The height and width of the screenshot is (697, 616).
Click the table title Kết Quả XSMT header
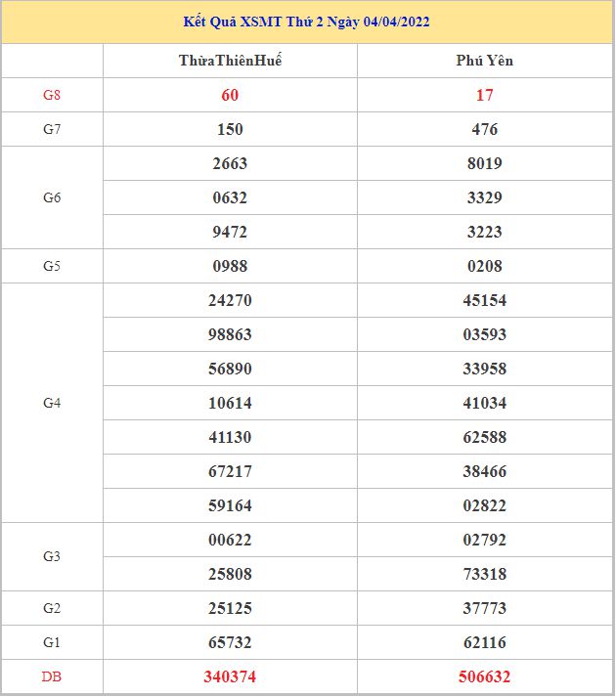coord(307,22)
